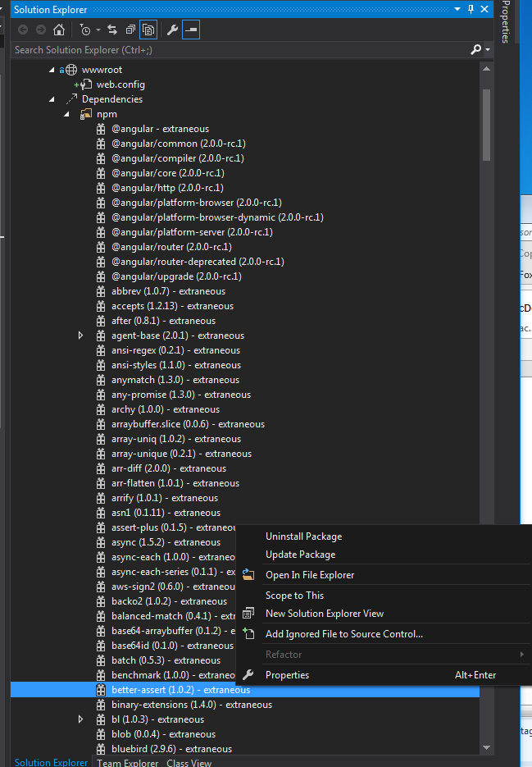The width and height of the screenshot is (532, 767).
Task: Click the Dependencies node icon
Action: [71, 99]
